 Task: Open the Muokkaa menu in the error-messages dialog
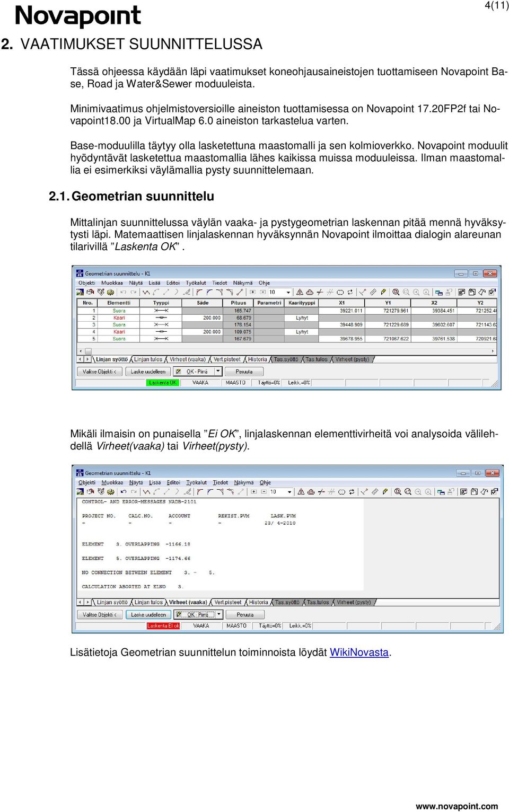(112, 483)
